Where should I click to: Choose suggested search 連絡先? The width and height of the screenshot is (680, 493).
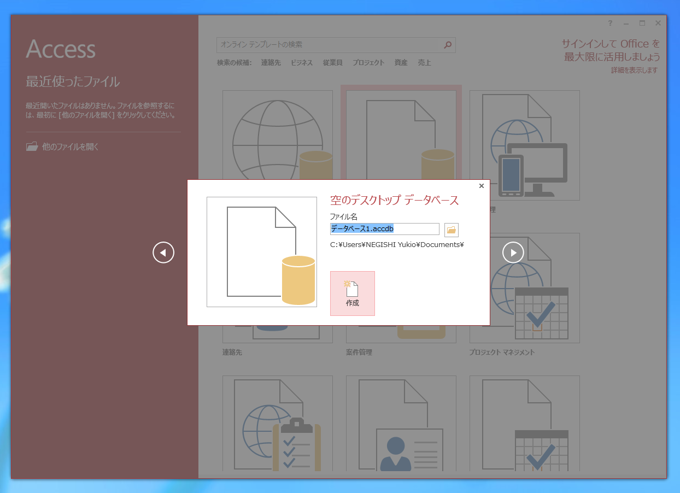(x=271, y=63)
